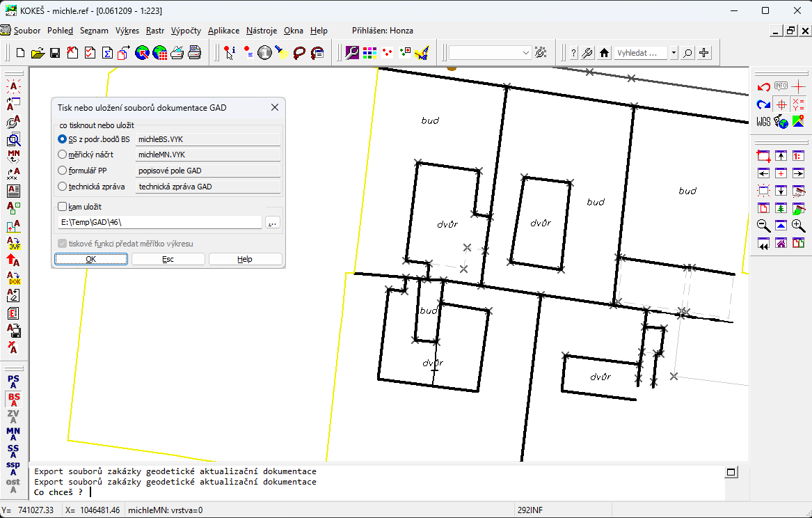Click the INFO speech bubble icon

[781, 86]
